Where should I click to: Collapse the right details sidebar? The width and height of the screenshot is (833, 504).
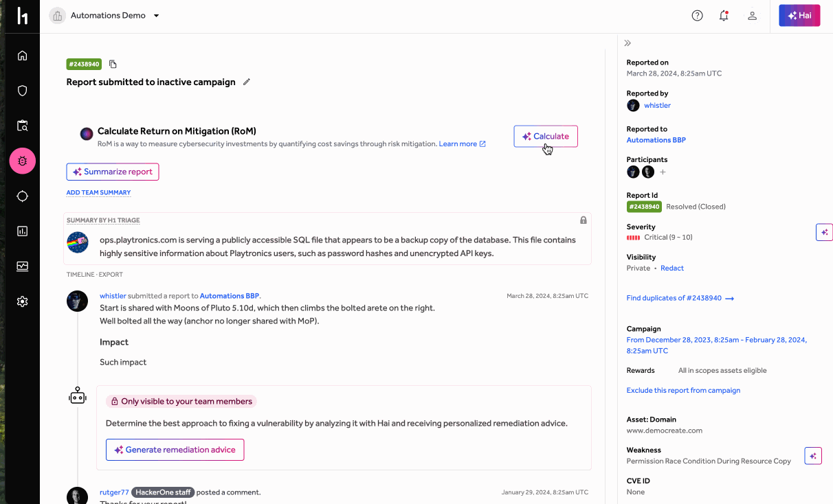[x=627, y=43]
